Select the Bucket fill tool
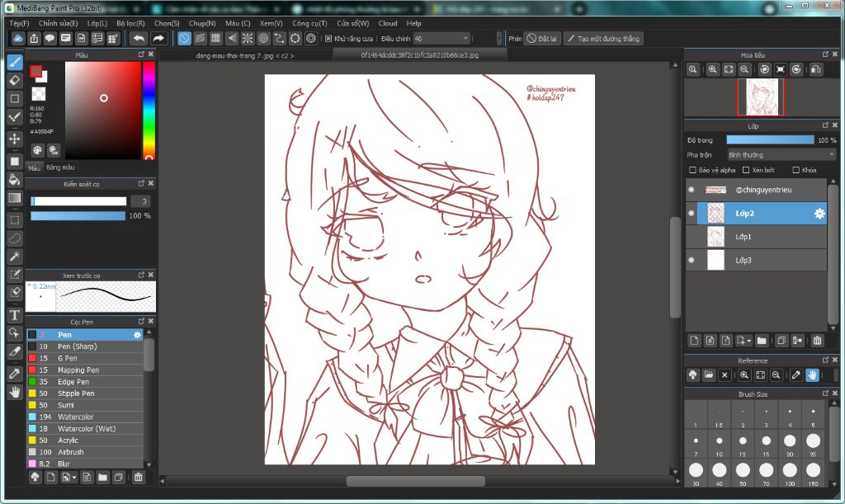The width and height of the screenshot is (845, 504). point(15,179)
